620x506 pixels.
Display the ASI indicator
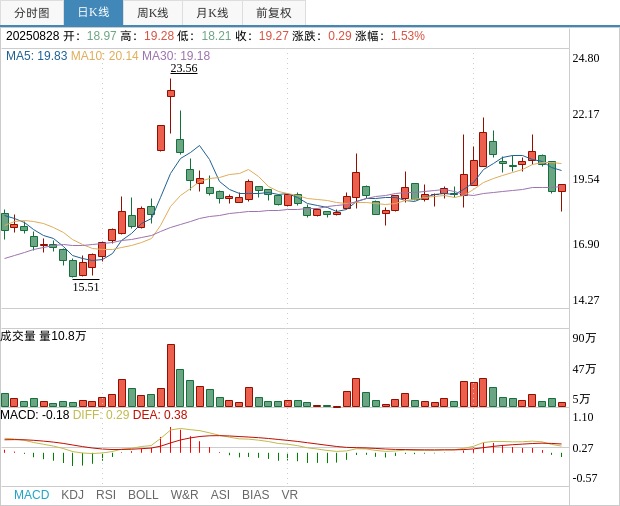[220, 495]
